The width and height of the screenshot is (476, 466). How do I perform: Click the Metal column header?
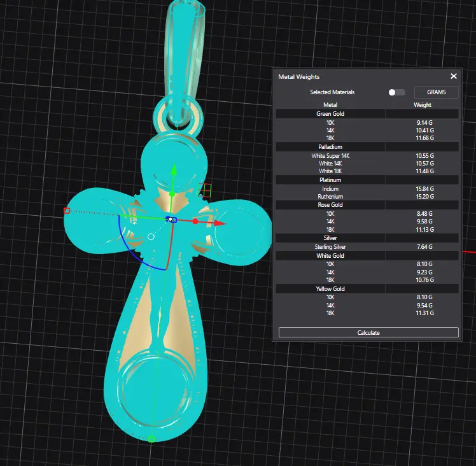click(330, 105)
